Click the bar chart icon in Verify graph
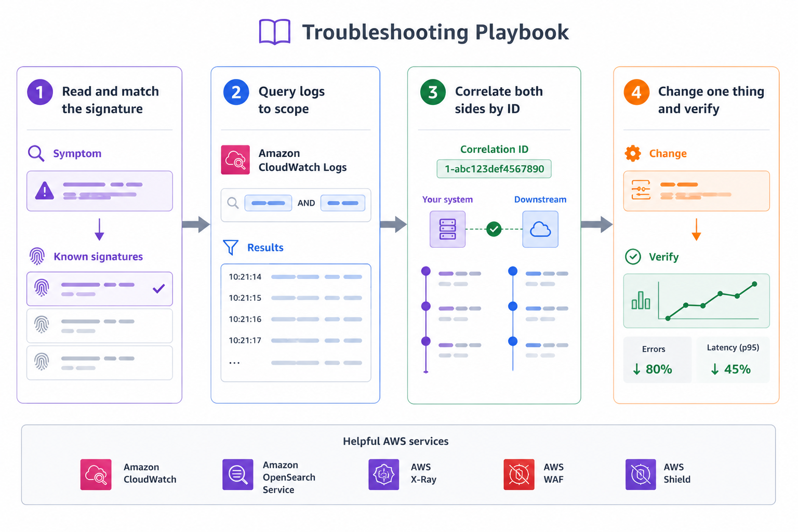Image resolution: width=798 pixels, height=532 pixels. pos(641,300)
